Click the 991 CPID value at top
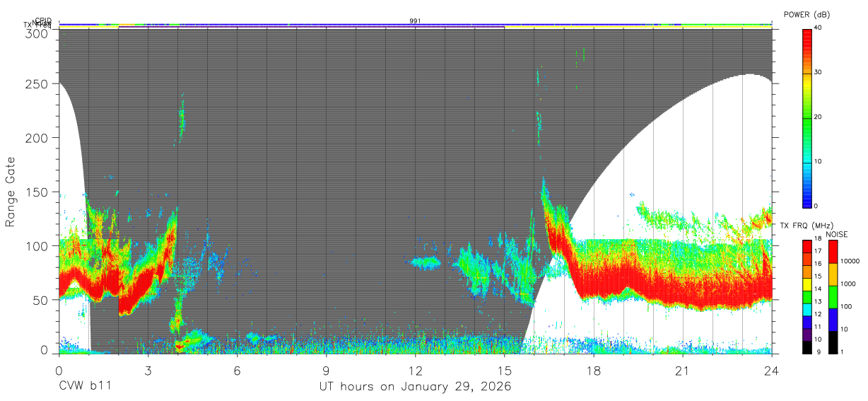 coord(415,21)
